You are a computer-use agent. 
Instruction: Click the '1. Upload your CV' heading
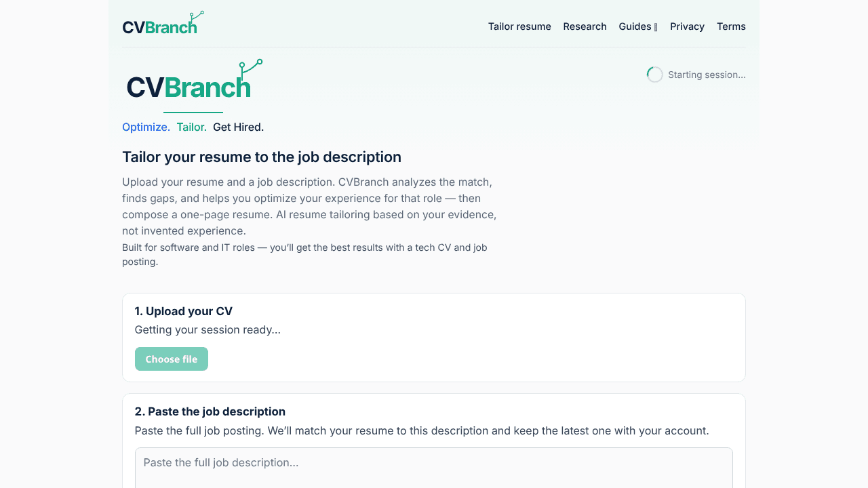pos(184,311)
